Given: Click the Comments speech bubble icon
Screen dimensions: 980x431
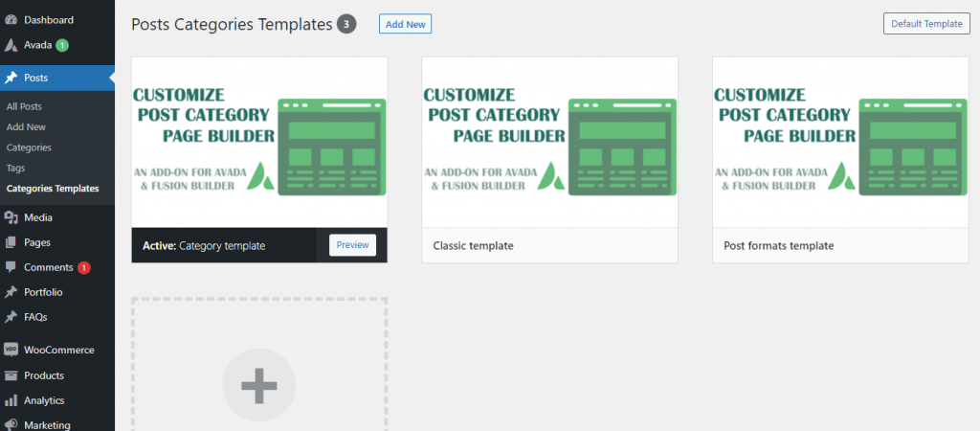Looking at the screenshot, I should pyautogui.click(x=11, y=267).
